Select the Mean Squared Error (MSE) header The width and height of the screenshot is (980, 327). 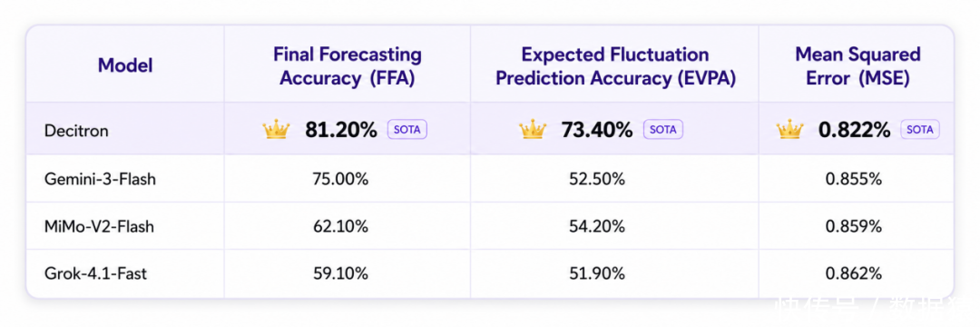857,65
